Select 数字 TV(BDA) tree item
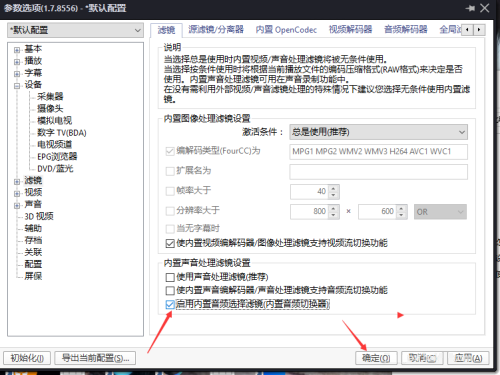The image size is (500, 375). point(62,133)
